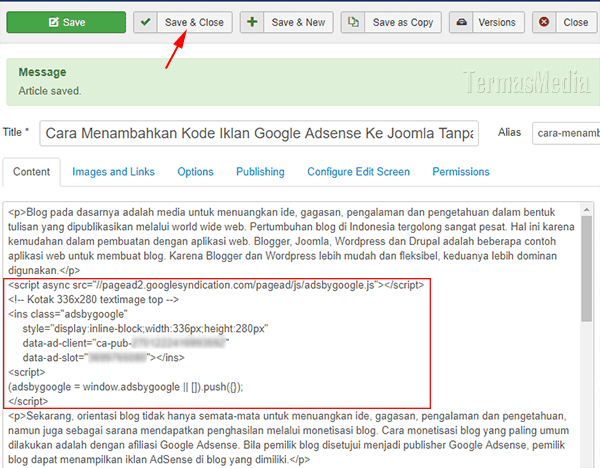Click the window.adsbygoogle push line

point(126,387)
